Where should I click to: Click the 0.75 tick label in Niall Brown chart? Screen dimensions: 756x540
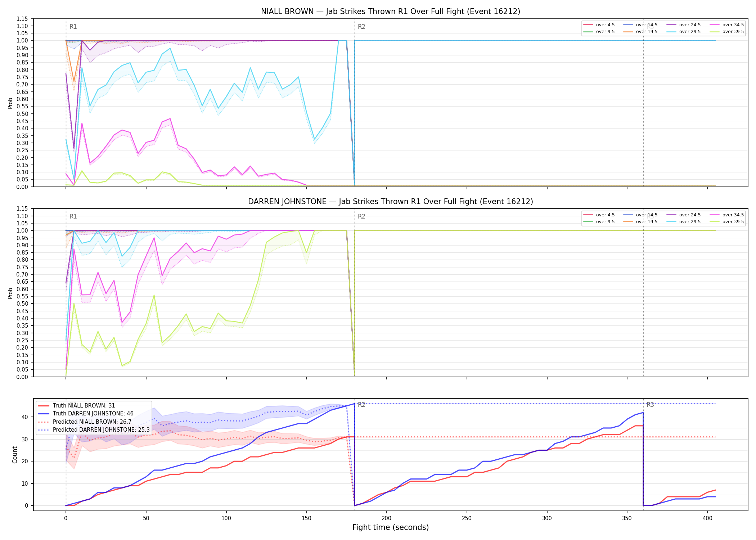point(22,77)
